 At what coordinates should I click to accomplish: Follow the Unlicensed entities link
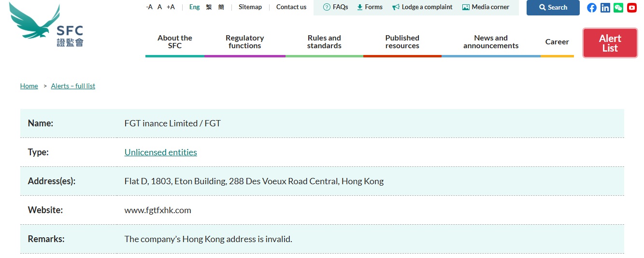(x=161, y=152)
